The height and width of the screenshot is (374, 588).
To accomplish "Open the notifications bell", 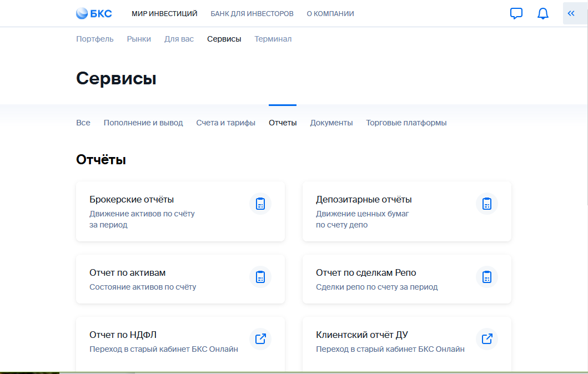I will click(543, 13).
